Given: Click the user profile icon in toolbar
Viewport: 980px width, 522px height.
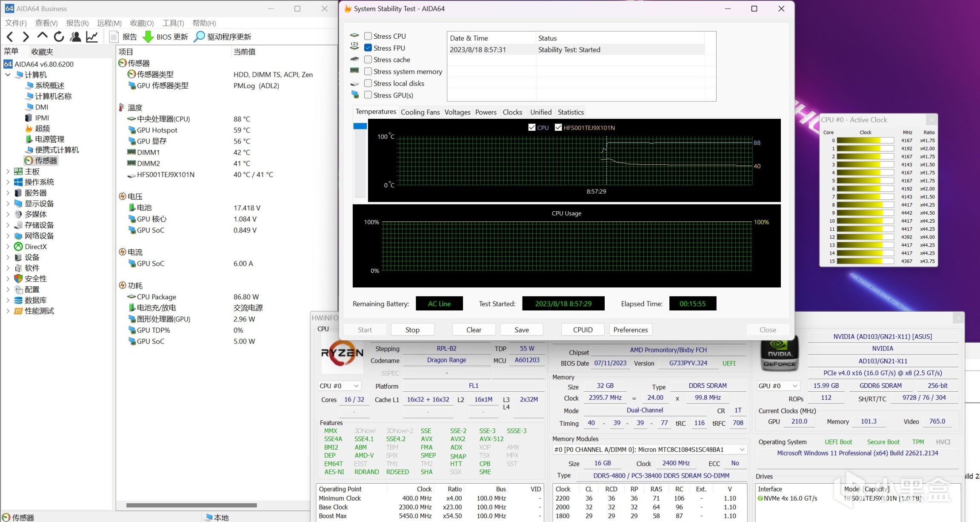Looking at the screenshot, I should [76, 37].
